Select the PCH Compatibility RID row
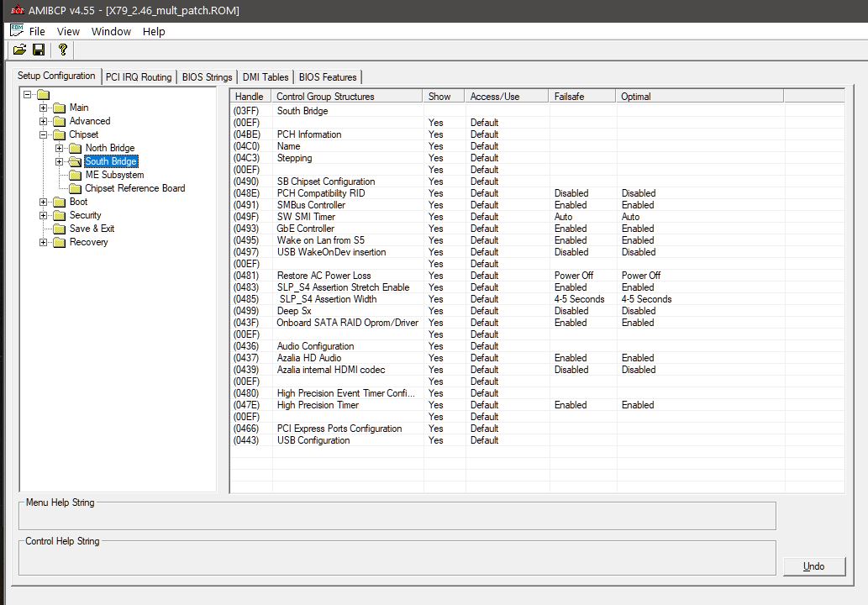This screenshot has height=605, width=868. pyautogui.click(x=537, y=193)
